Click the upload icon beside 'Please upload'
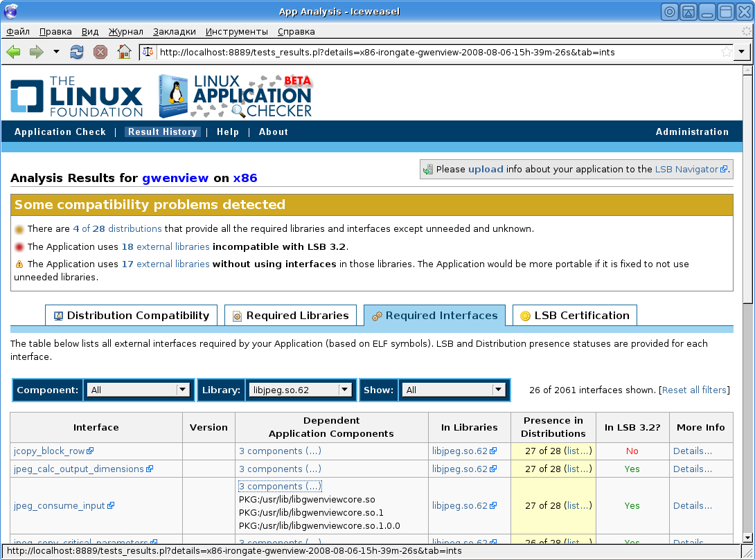The width and height of the screenshot is (755, 560). 427,170
